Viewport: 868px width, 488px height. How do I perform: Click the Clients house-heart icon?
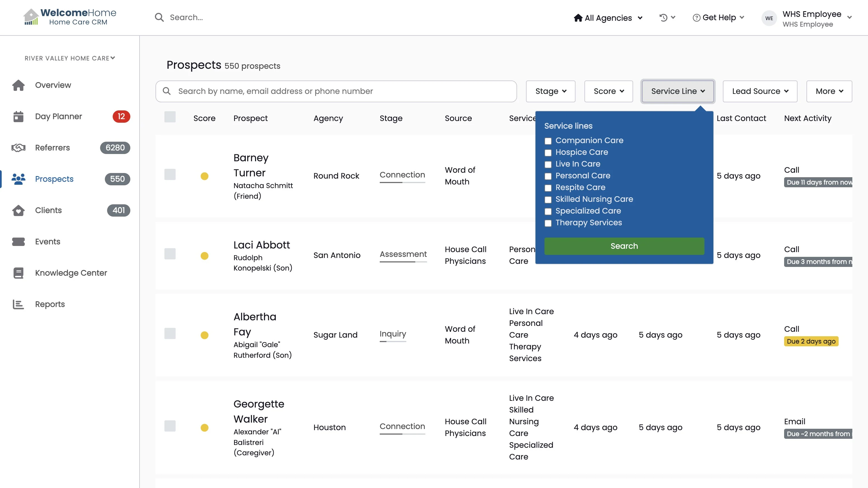(18, 210)
